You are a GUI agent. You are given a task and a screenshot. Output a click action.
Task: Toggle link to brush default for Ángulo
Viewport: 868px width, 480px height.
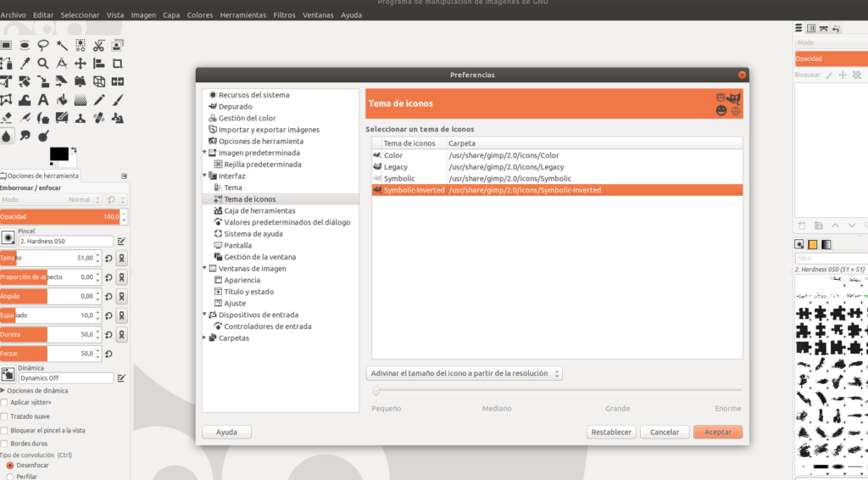point(122,296)
